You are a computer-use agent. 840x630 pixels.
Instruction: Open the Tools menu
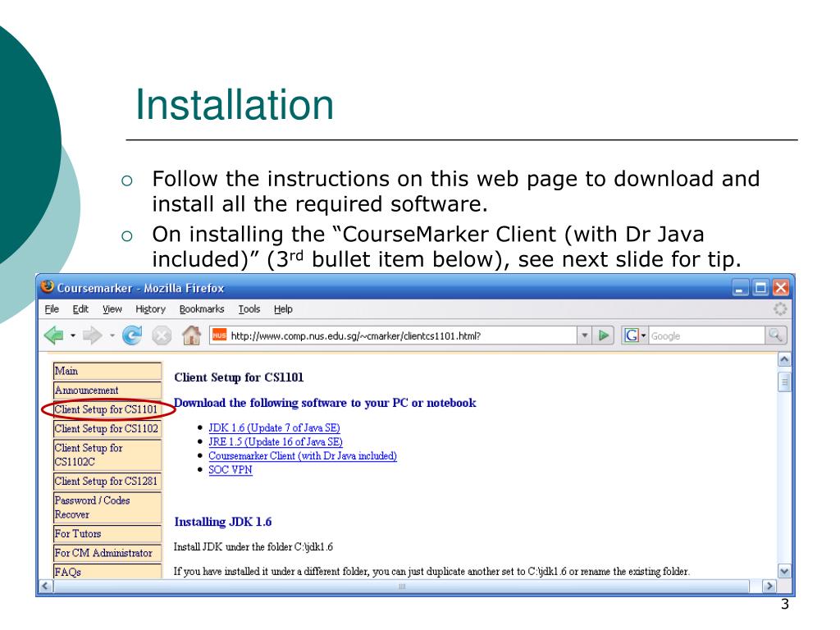click(249, 309)
